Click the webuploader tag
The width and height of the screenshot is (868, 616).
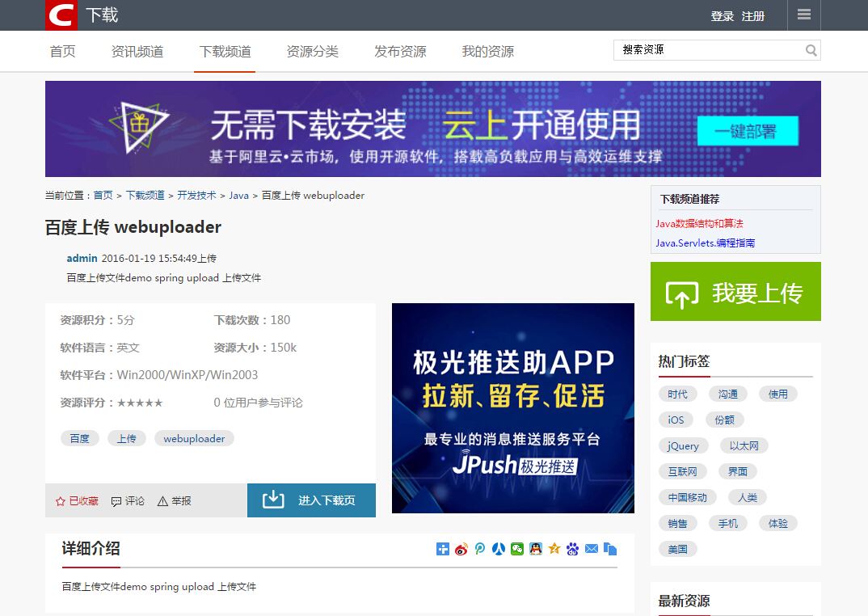[x=194, y=438]
